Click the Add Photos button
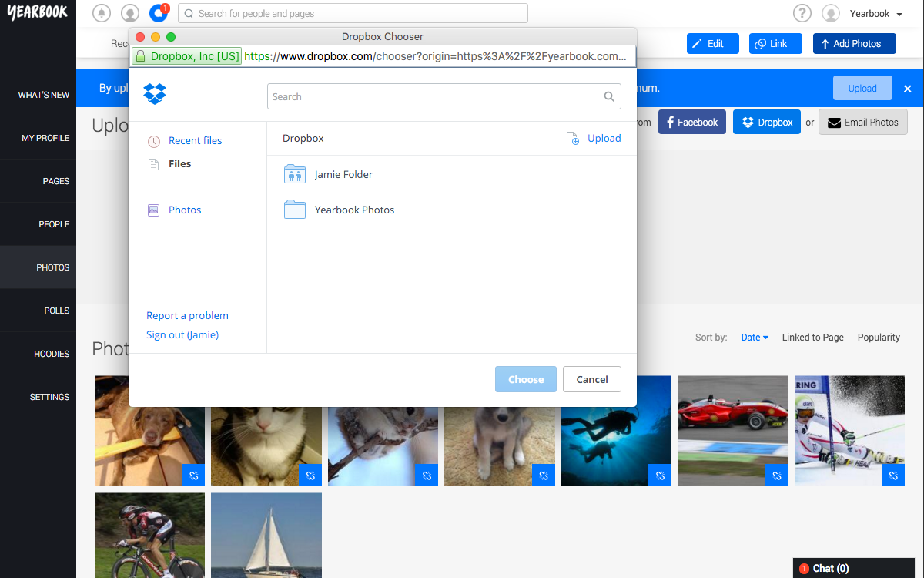Image resolution: width=924 pixels, height=578 pixels. (855, 44)
